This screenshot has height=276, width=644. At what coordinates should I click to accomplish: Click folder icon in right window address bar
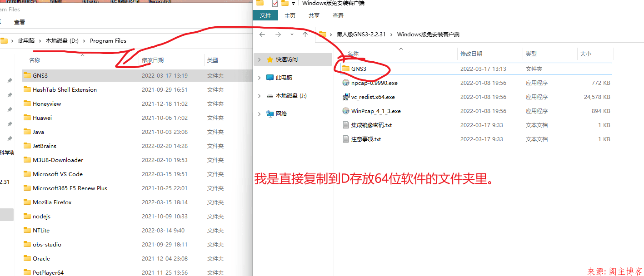pyautogui.click(x=322, y=34)
